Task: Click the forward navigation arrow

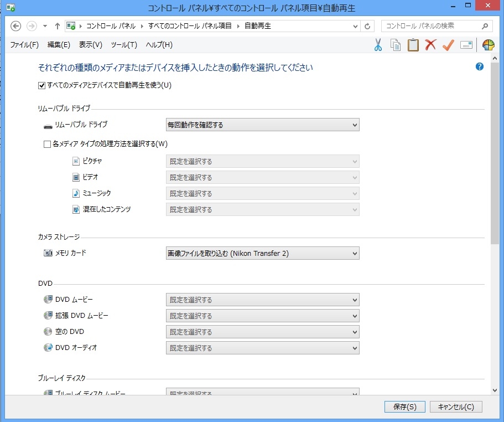Action: (x=32, y=26)
